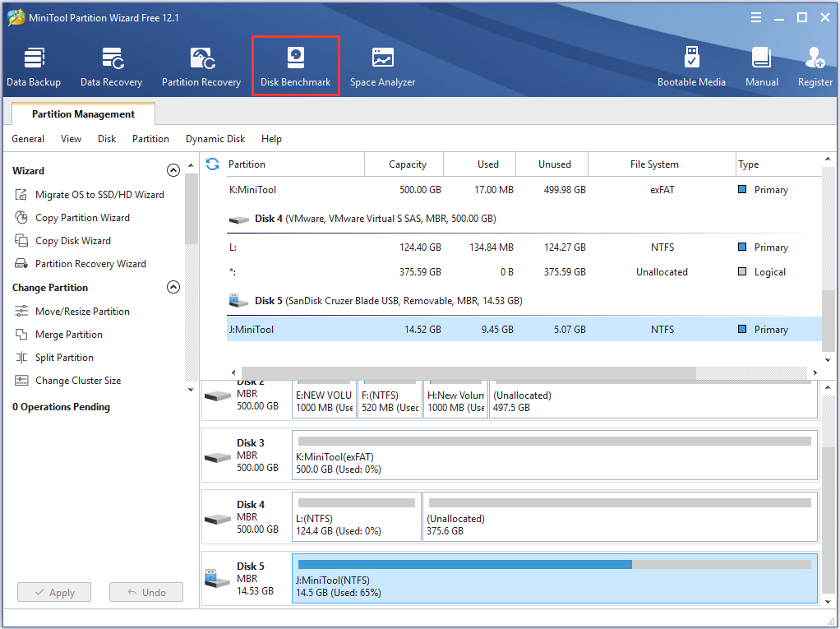Image resolution: width=840 pixels, height=629 pixels.
Task: Click the 0 Operations Pending label
Action: pyautogui.click(x=61, y=407)
